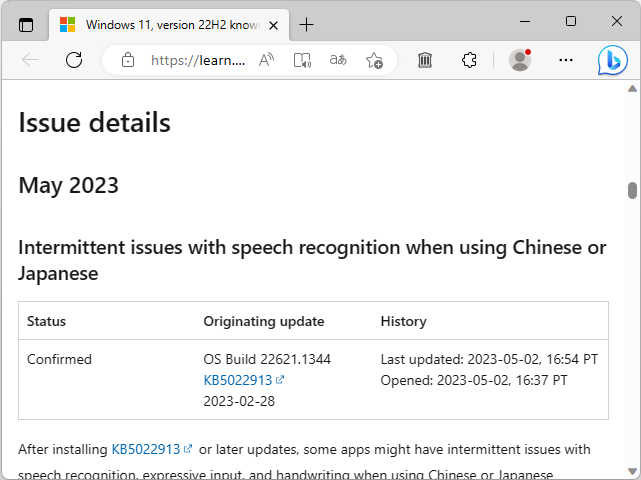This screenshot has height=480, width=641.
Task: Enter Immersive Reader mode
Action: [x=303, y=60]
